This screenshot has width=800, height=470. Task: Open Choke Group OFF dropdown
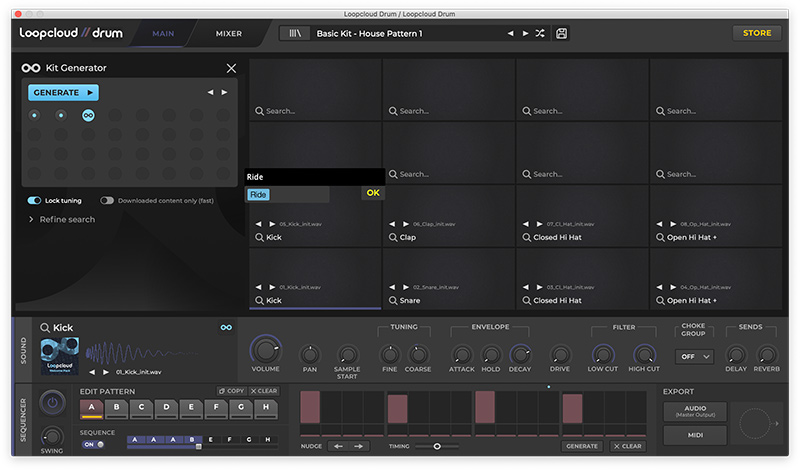tap(694, 357)
